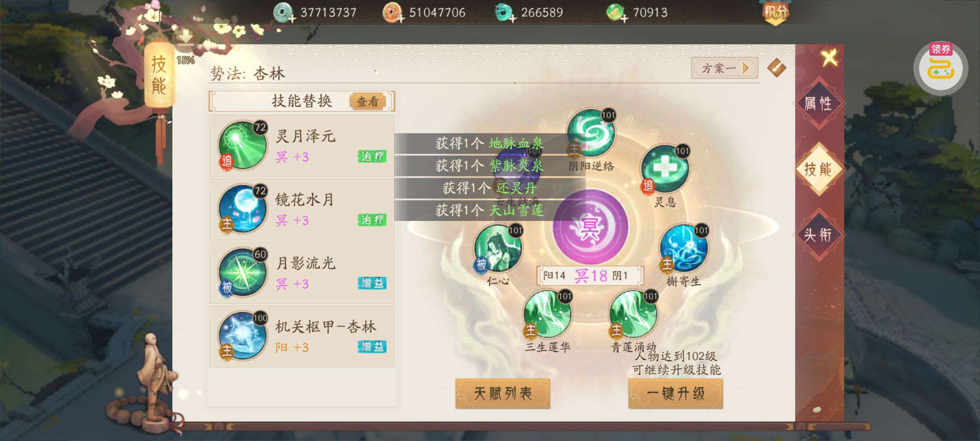This screenshot has height=441, width=980.
Task: Expand the 方案一 scheme selector
Action: [x=724, y=68]
